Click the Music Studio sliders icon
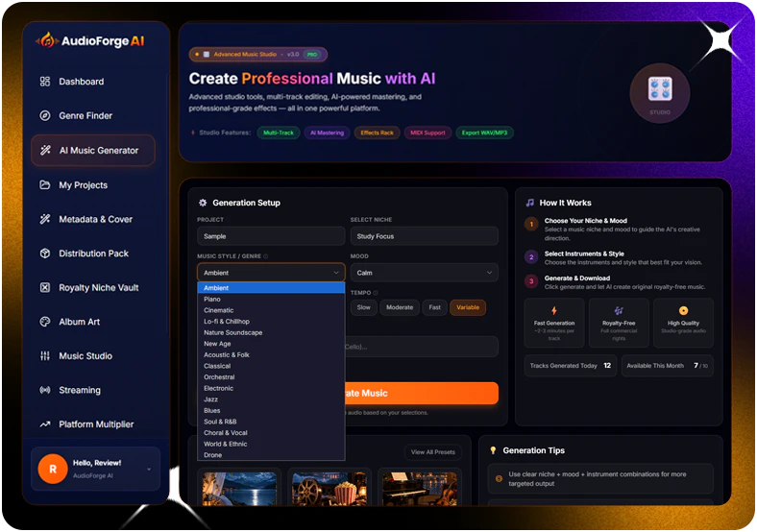Image resolution: width=757 pixels, height=532 pixels. tap(45, 356)
